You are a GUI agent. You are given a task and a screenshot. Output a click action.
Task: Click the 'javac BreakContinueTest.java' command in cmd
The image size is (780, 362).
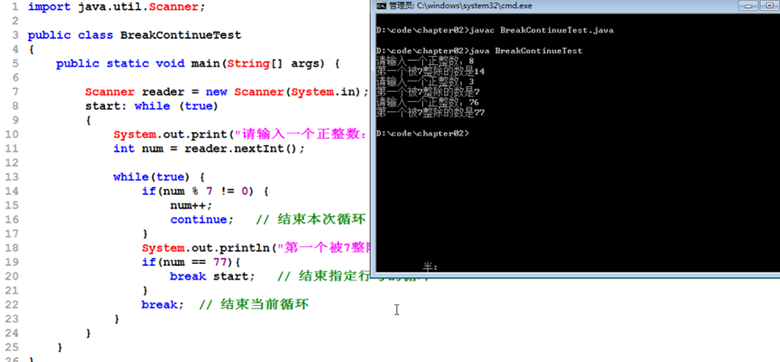[542, 30]
